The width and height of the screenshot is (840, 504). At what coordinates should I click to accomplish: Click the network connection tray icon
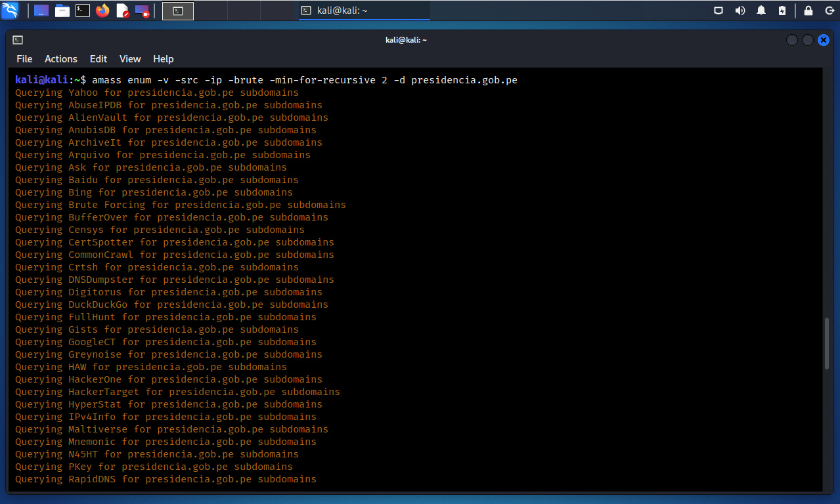click(x=718, y=10)
